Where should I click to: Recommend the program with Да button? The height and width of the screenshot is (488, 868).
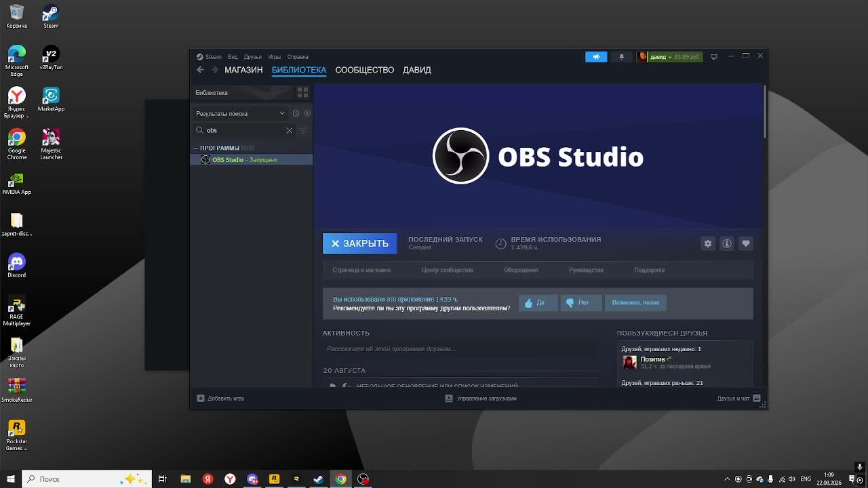point(538,303)
